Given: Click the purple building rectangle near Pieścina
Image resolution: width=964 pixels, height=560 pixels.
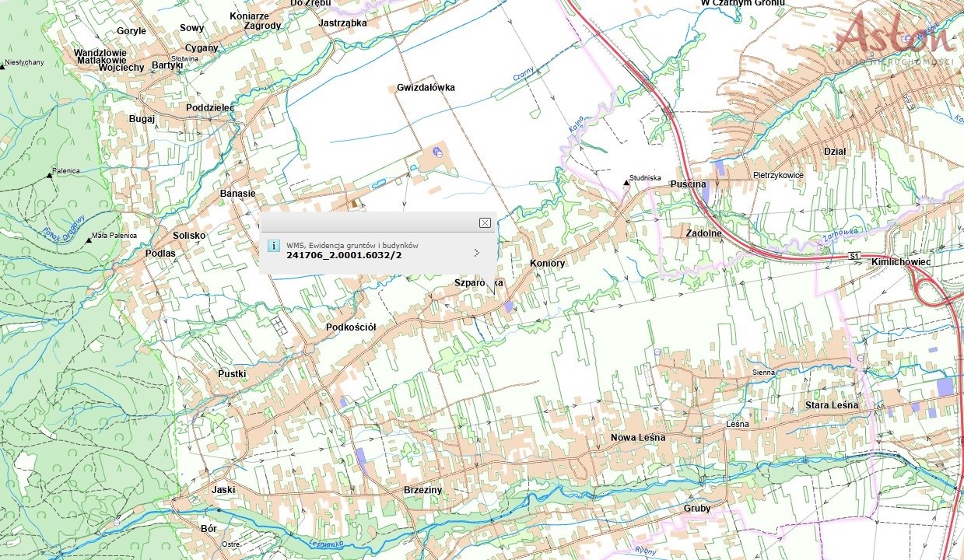Looking at the screenshot, I should [720, 167].
